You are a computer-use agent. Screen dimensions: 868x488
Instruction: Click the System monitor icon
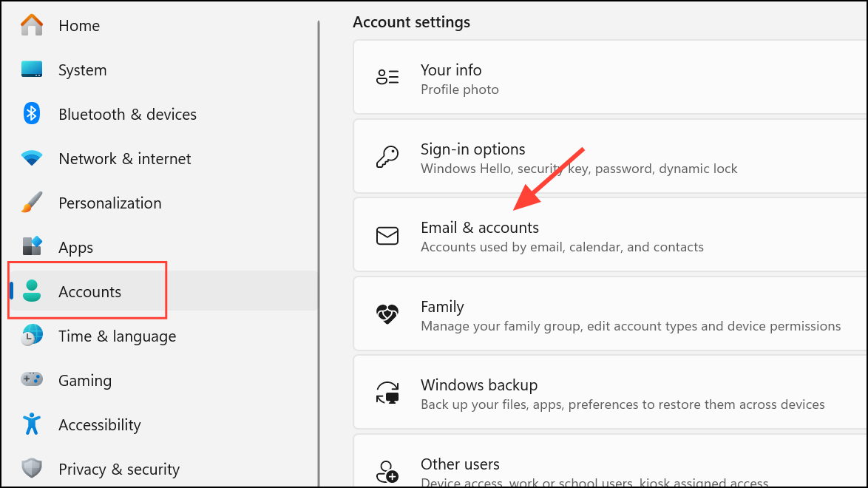click(32, 70)
